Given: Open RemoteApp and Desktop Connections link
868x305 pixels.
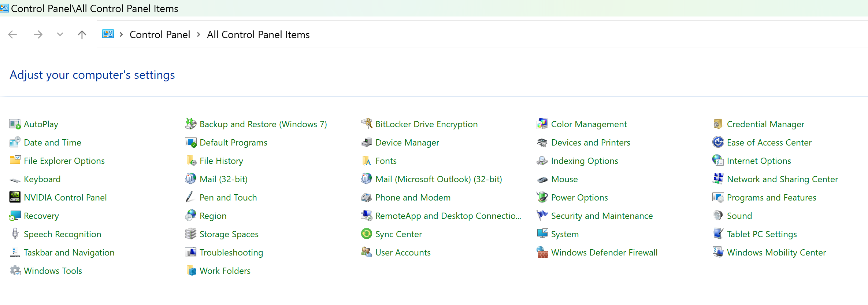Looking at the screenshot, I should coord(448,216).
